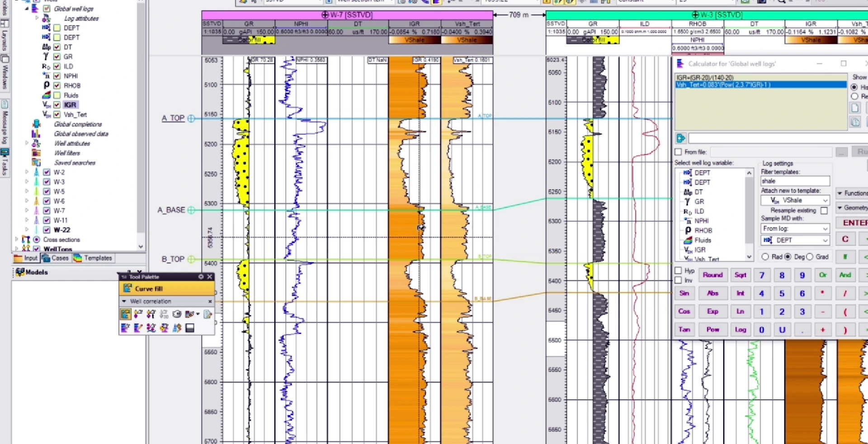Select the Curve fill tool in Well correlation
Viewport: 868px width, 444px height.
(126, 314)
